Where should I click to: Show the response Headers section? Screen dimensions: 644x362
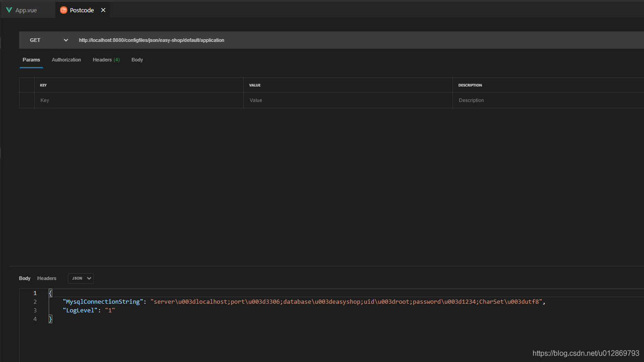tap(47, 278)
